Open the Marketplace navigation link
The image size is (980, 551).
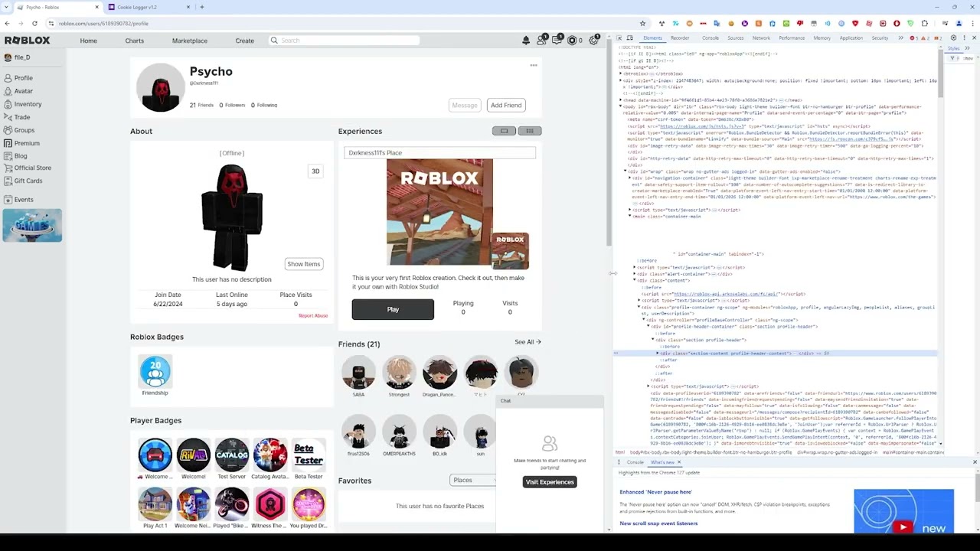[x=190, y=41]
